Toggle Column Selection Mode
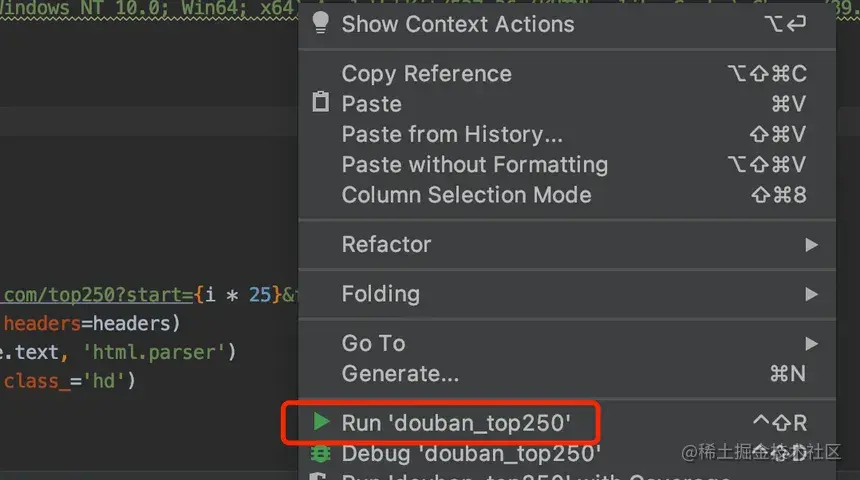The image size is (860, 480). tap(567, 195)
